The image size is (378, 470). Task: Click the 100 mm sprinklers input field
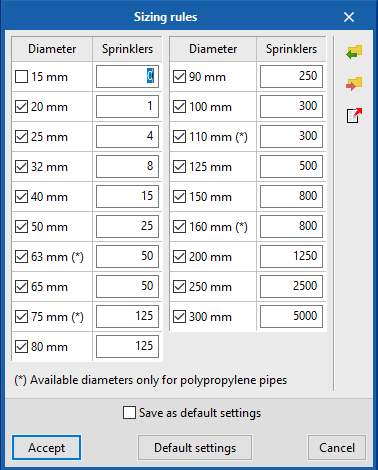(291, 106)
